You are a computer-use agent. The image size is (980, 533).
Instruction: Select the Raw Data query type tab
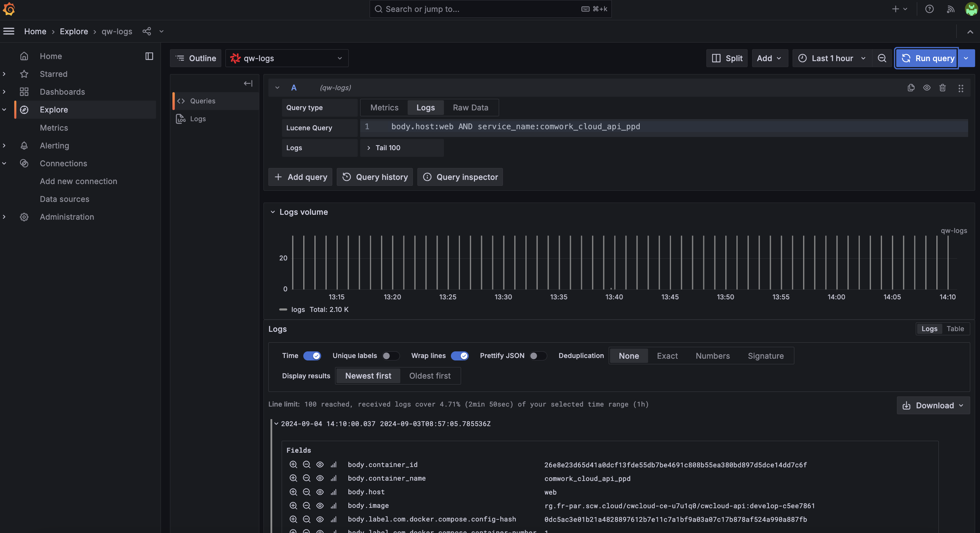tap(471, 108)
